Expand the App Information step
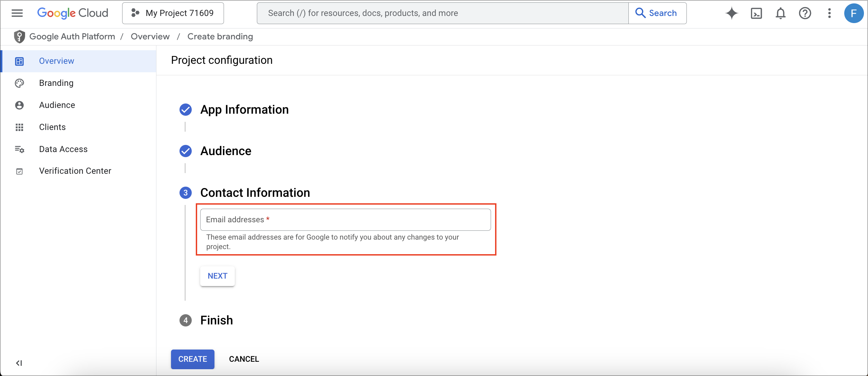868x376 pixels. coord(244,110)
